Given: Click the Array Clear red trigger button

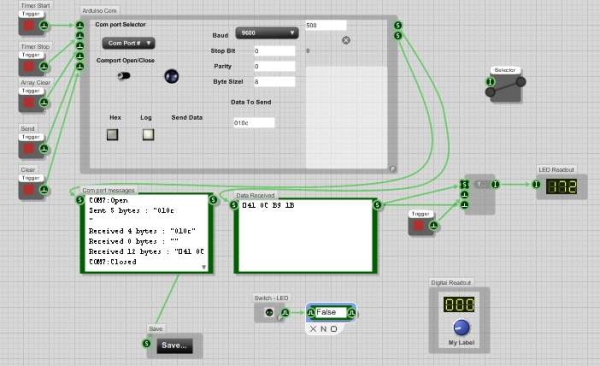Looking at the screenshot, I should coord(28,103).
